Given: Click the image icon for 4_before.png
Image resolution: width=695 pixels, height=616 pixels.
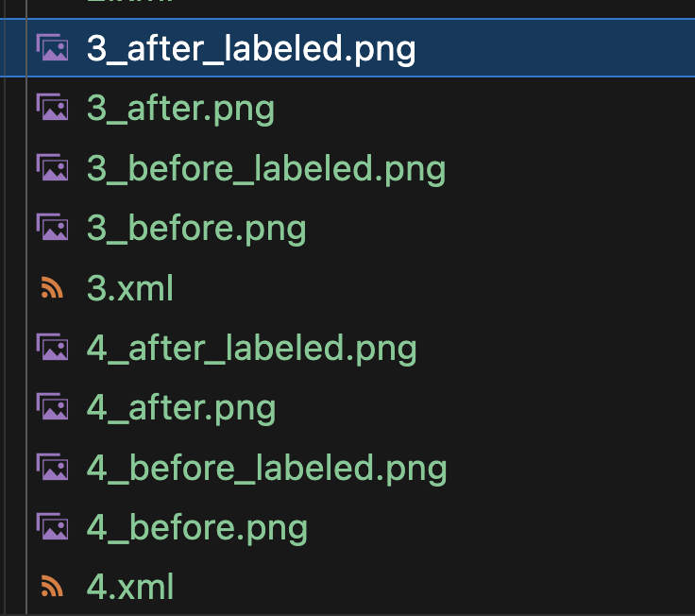Looking at the screenshot, I should [x=52, y=527].
